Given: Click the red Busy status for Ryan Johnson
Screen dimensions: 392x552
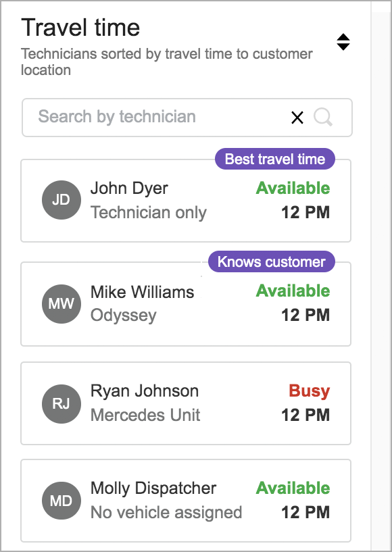Looking at the screenshot, I should coord(310,391).
